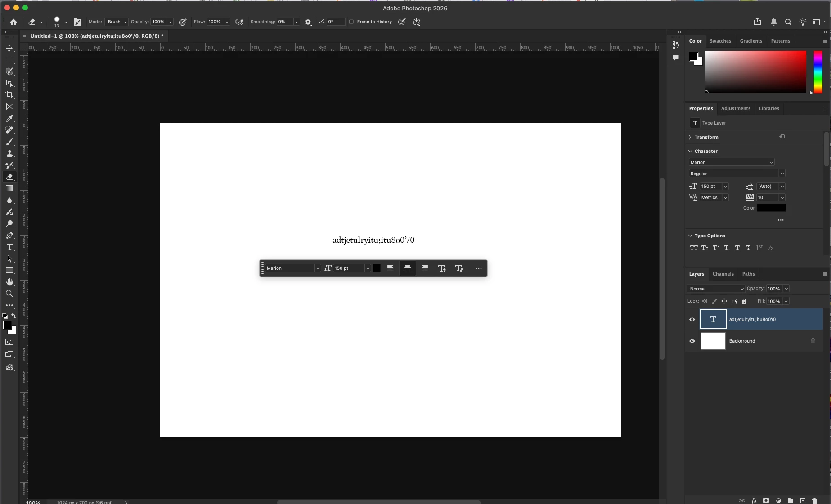Screen dimensions: 831x504
Task: Enable Erase to History checkbox
Action: pyautogui.click(x=351, y=22)
